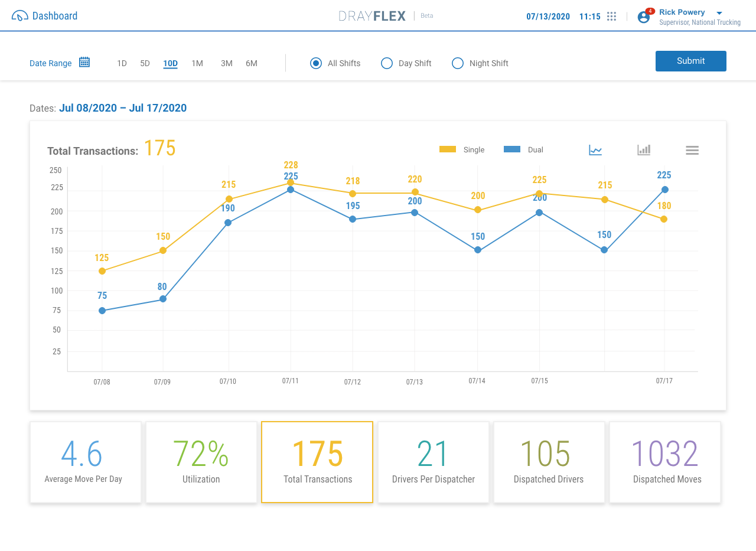Click the user profile avatar icon
This screenshot has width=756, height=551.
pyautogui.click(x=643, y=17)
